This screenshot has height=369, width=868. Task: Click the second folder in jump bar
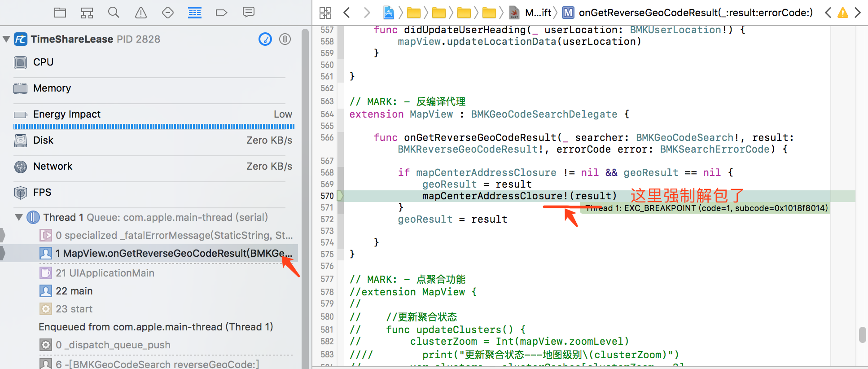click(439, 13)
